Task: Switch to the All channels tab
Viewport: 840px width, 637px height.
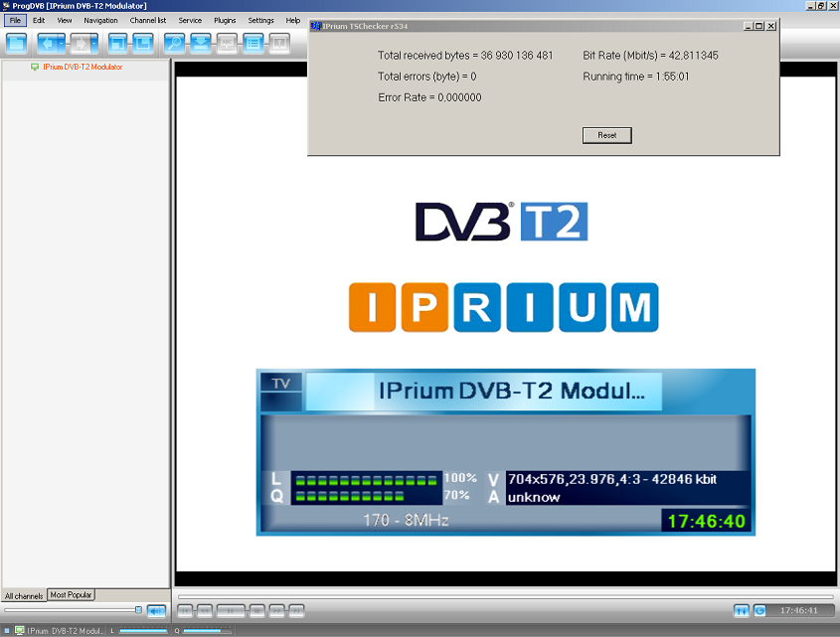Action: point(24,595)
